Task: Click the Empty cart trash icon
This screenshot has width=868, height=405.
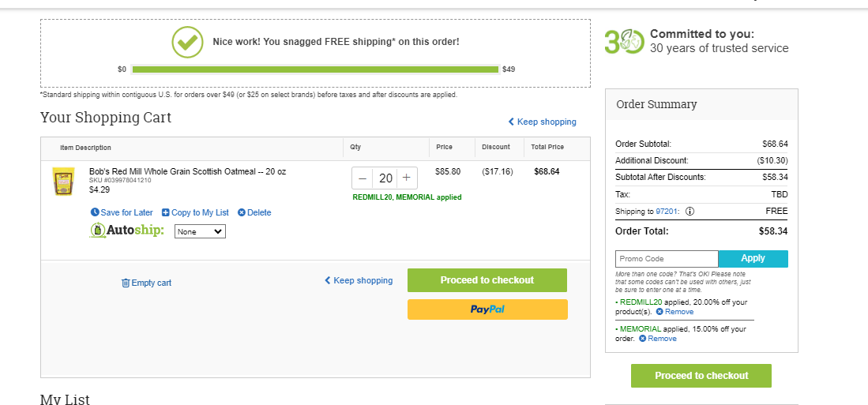Action: click(126, 283)
